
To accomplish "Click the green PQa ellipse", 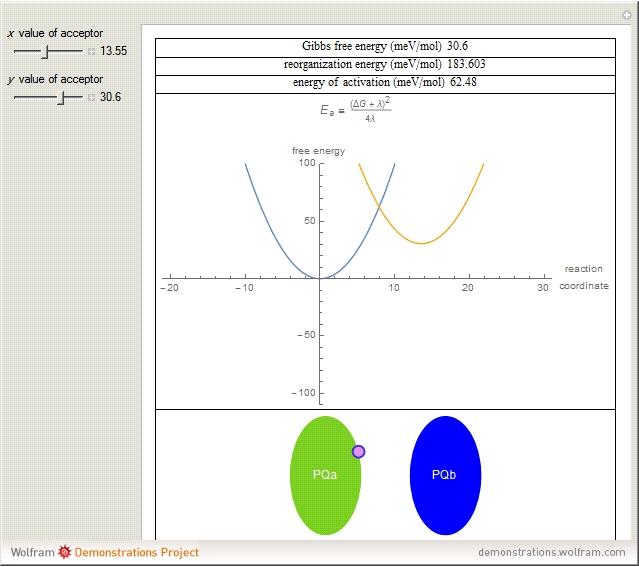I will [x=325, y=475].
